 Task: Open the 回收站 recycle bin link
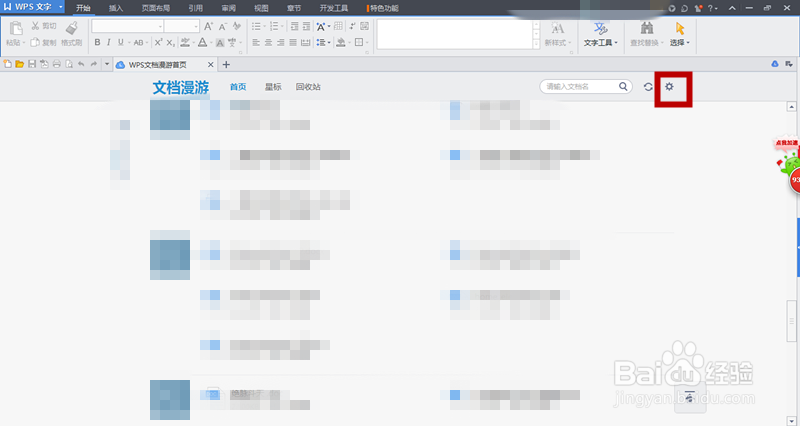coord(308,87)
